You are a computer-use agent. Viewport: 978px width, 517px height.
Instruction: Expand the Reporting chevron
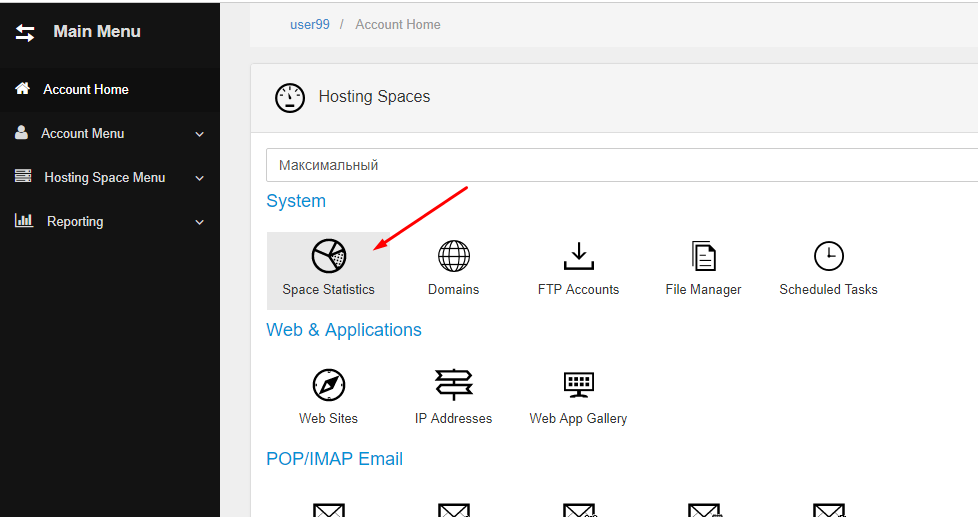coord(200,222)
